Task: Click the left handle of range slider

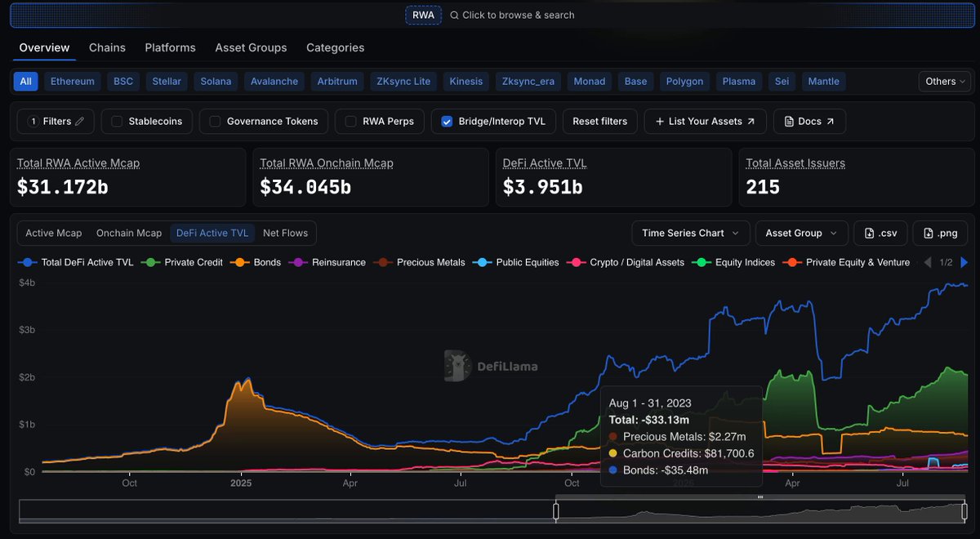Action: (x=555, y=511)
